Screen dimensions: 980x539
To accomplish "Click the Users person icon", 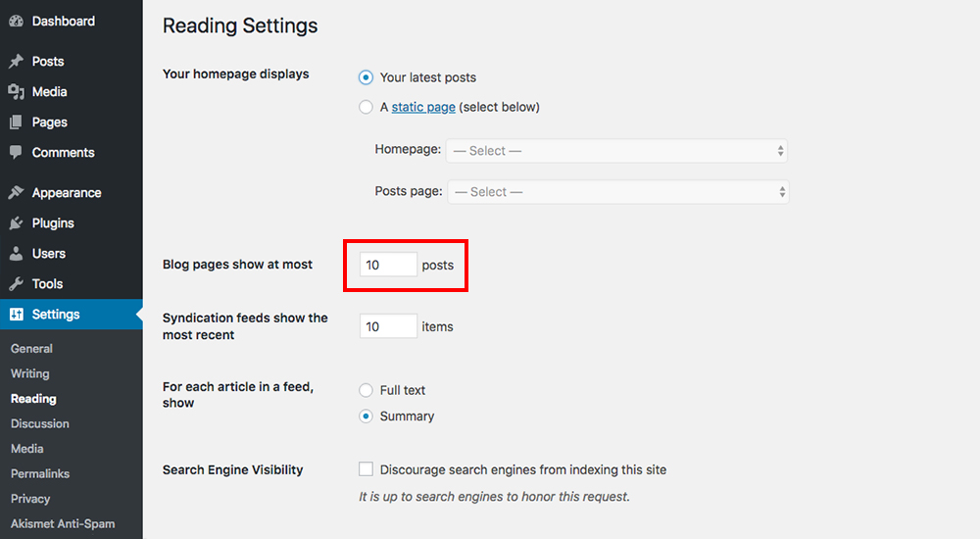I will [16, 254].
